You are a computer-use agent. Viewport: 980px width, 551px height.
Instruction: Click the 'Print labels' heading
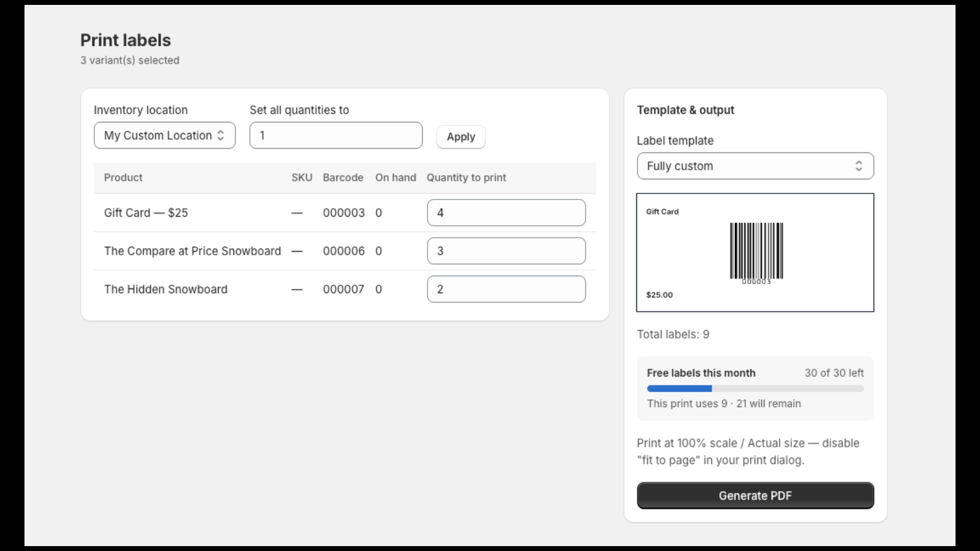(126, 40)
